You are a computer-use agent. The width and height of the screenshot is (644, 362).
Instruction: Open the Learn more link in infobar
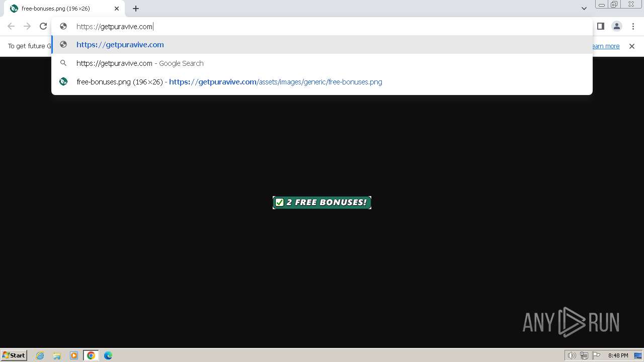pos(606,46)
